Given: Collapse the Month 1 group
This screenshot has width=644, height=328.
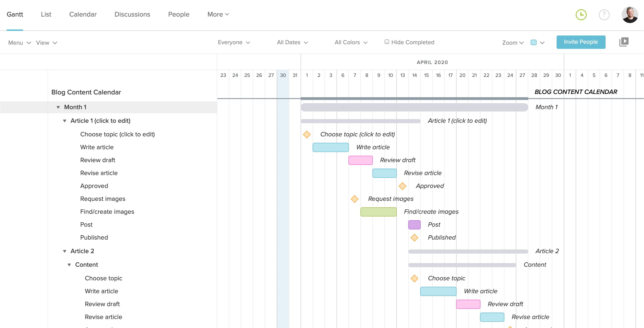Looking at the screenshot, I should 58,107.
